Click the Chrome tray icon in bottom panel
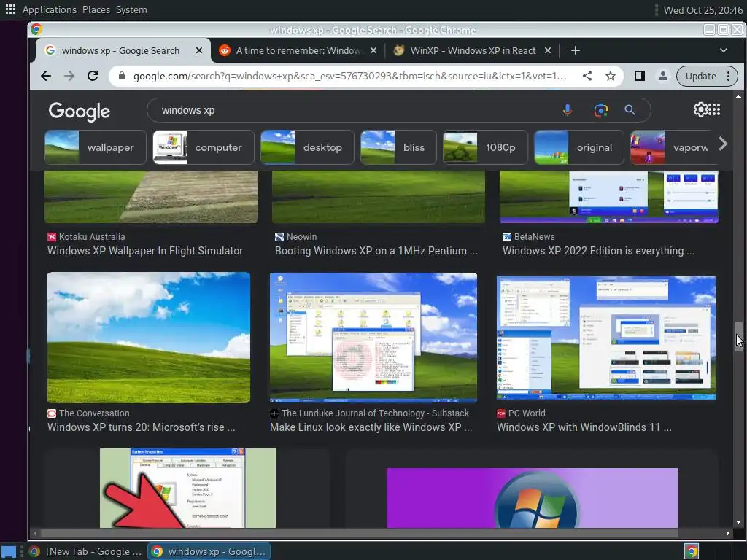Image resolution: width=747 pixels, height=560 pixels. (x=692, y=551)
